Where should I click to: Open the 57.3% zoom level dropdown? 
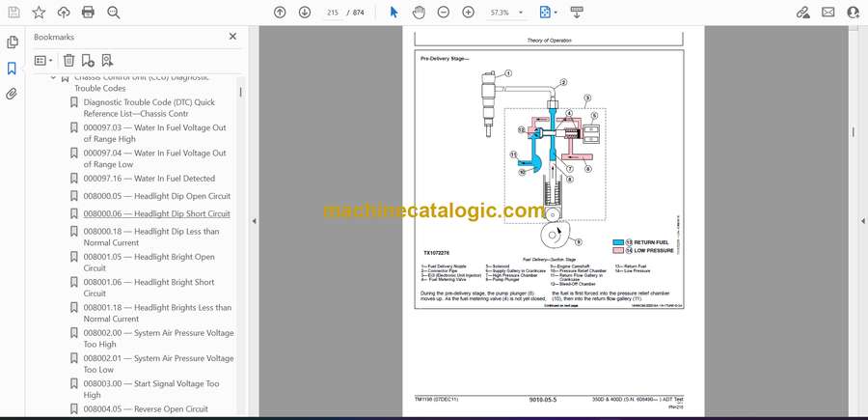tap(505, 13)
